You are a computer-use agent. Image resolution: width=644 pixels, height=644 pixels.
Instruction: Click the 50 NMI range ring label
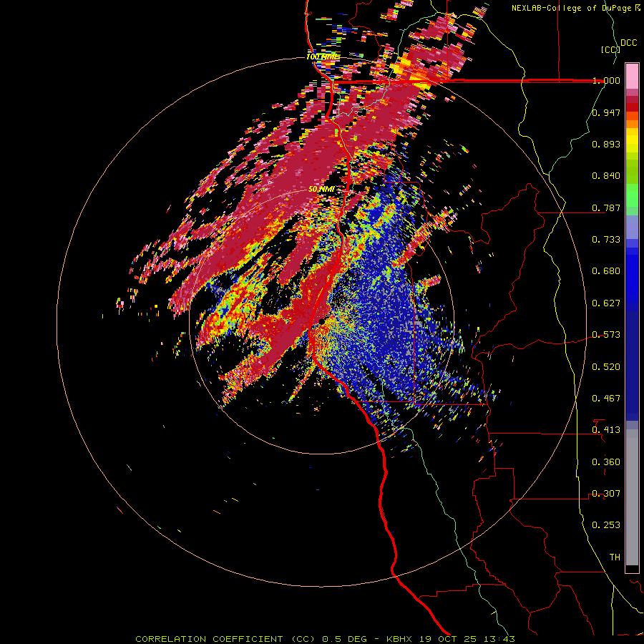(x=321, y=190)
